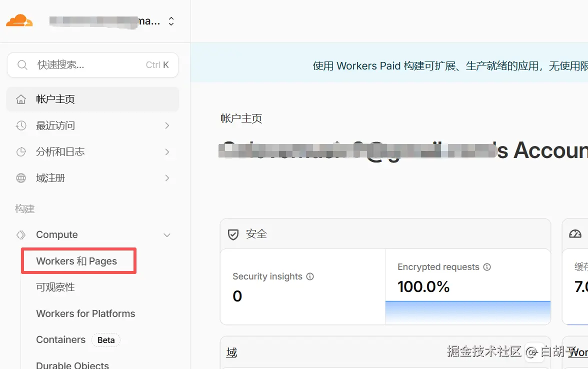Click the Encrypted requests blue chart area
Viewport: 588px width, 369px height.
pos(467,312)
